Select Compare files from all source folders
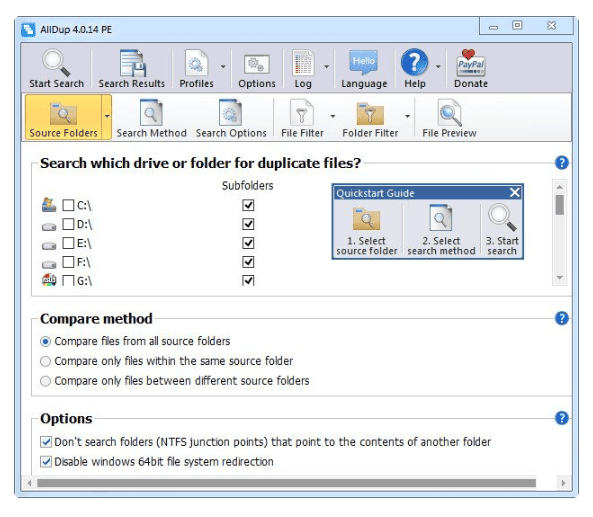 (x=45, y=342)
